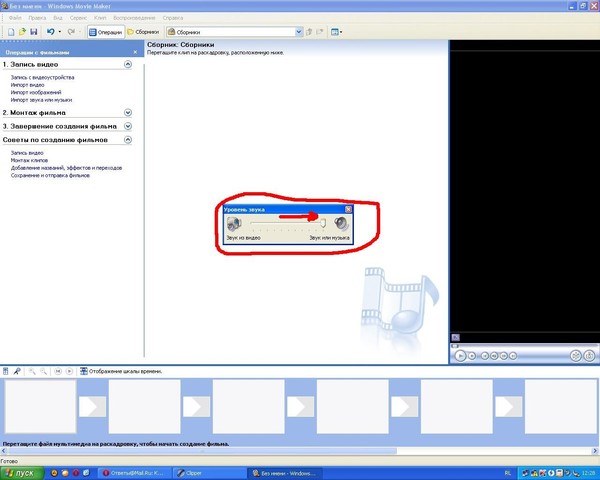The width and height of the screenshot is (600, 480).
Task: Click the Импорт изображений link
Action: pos(36,92)
